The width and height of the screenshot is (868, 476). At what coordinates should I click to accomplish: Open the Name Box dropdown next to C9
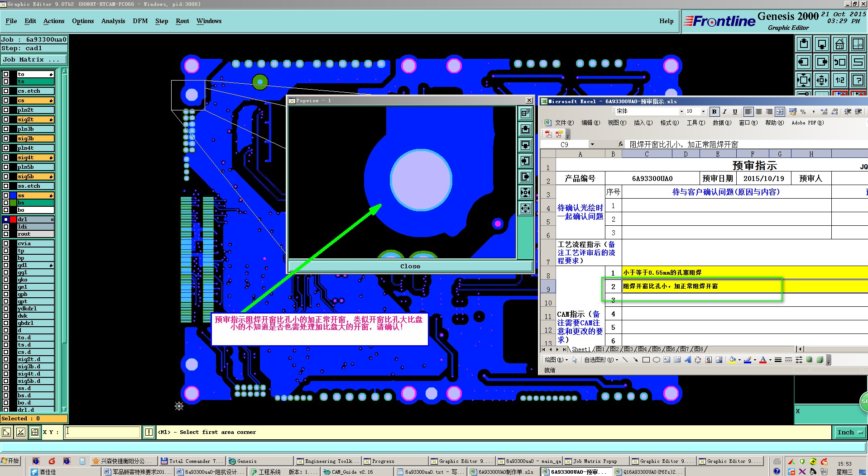pos(592,144)
